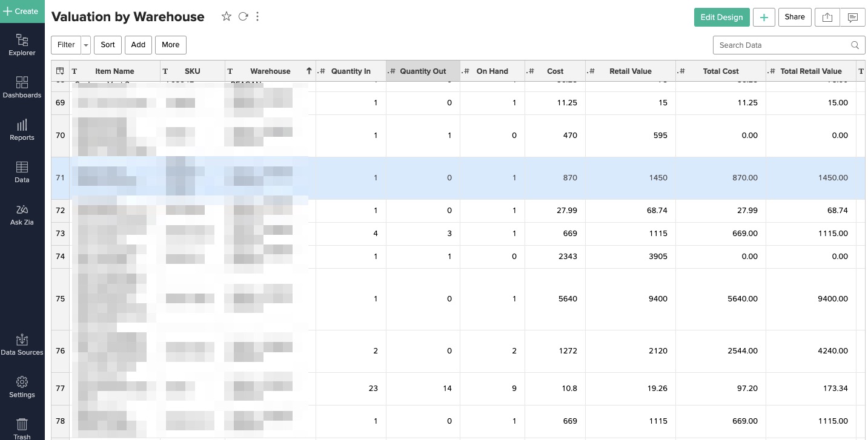Image resolution: width=868 pixels, height=440 pixels.
Task: Go to the Data section
Action: 22,171
